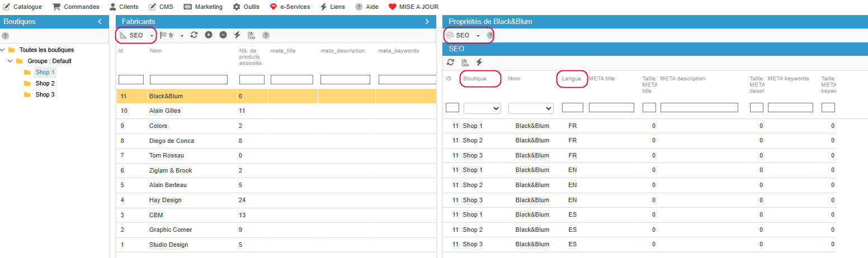Select Shop 1 EN row in SEO grid
This screenshot has width=868, height=258.
point(640,170)
